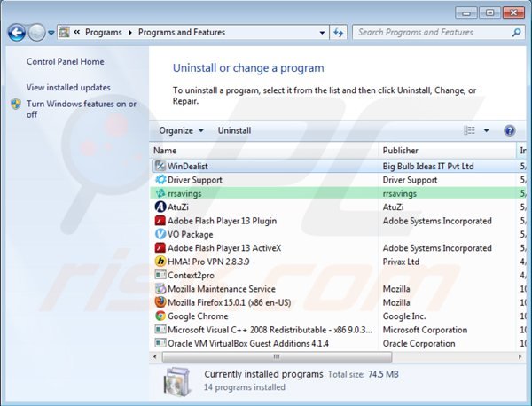Image resolution: width=532 pixels, height=406 pixels.
Task: Click the scrollbar right arrow
Action: tap(520, 356)
